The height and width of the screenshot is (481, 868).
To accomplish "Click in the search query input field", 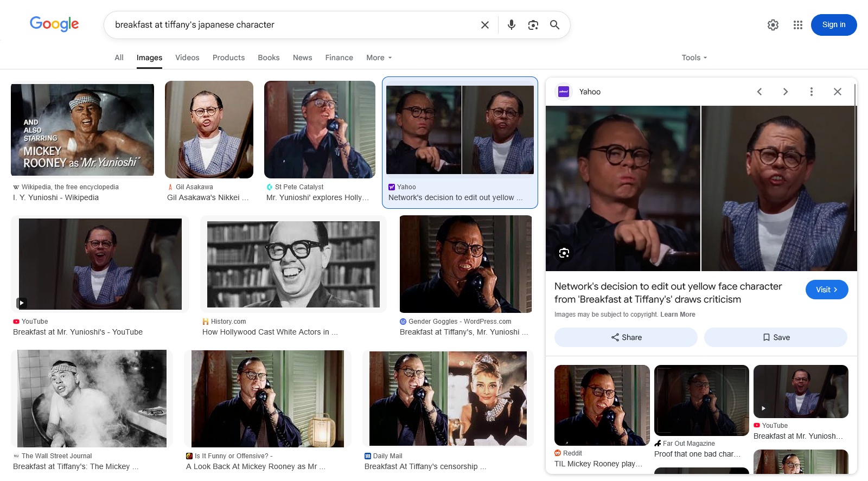I will pos(293,25).
